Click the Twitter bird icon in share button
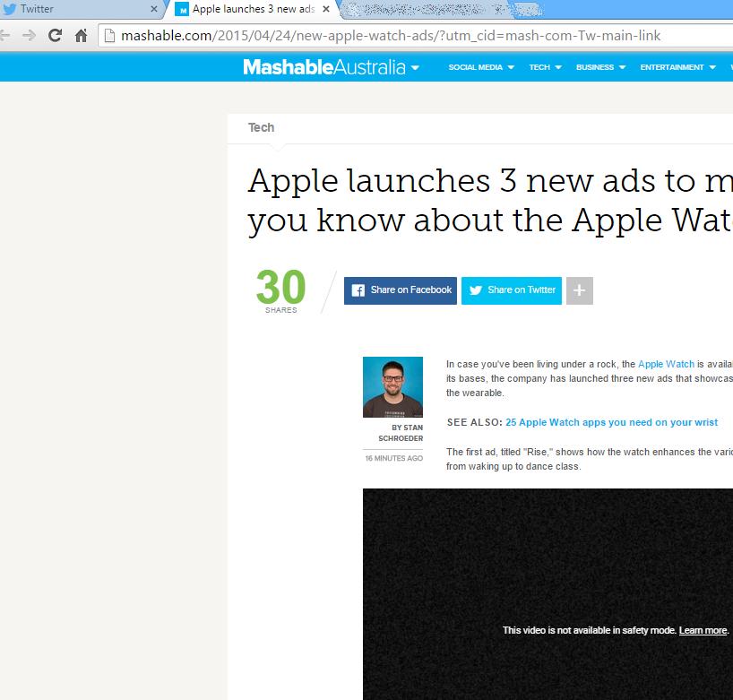Viewport: 733px width, 700px height. [476, 290]
